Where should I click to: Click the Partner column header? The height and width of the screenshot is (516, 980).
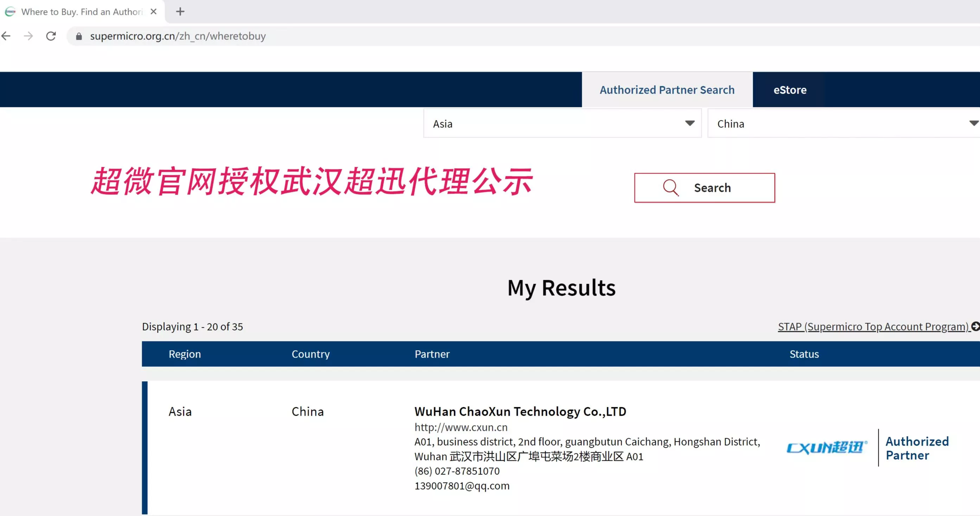coord(432,354)
